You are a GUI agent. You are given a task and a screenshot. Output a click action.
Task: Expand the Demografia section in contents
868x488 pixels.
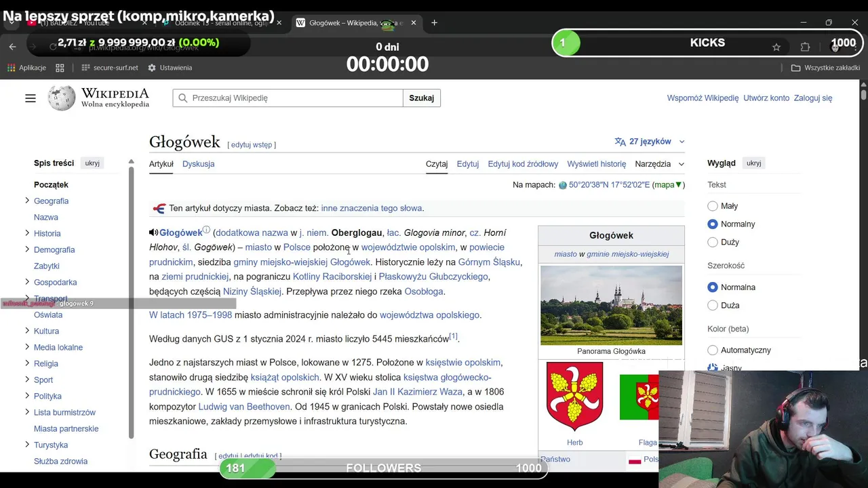coord(27,249)
